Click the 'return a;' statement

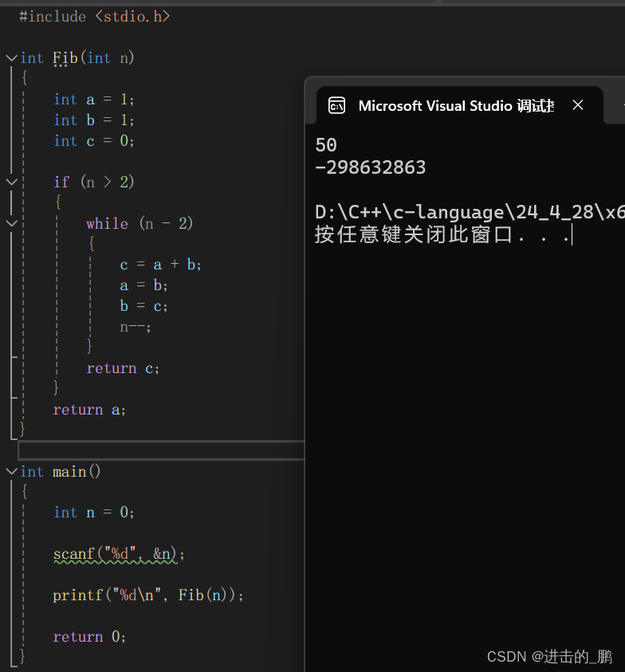[x=89, y=410]
